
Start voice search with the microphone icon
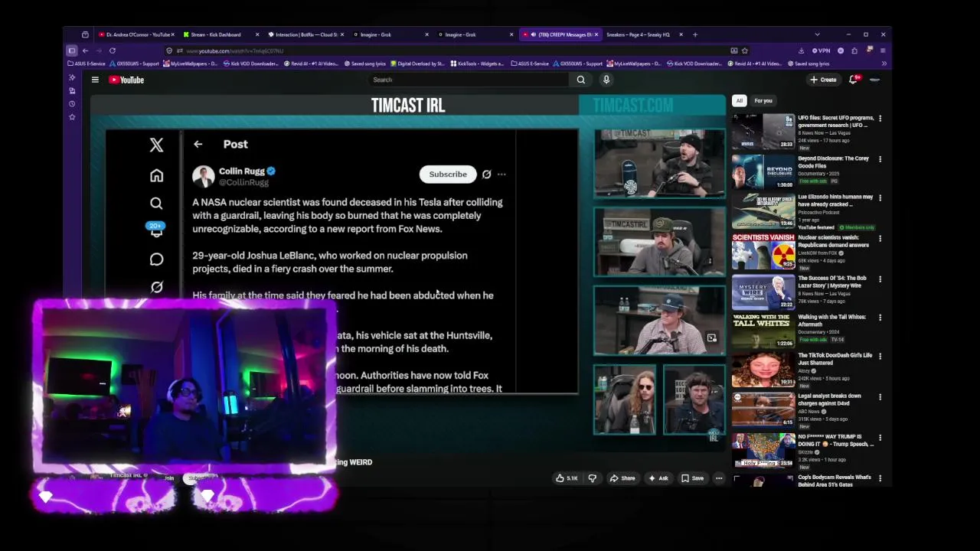tap(606, 80)
